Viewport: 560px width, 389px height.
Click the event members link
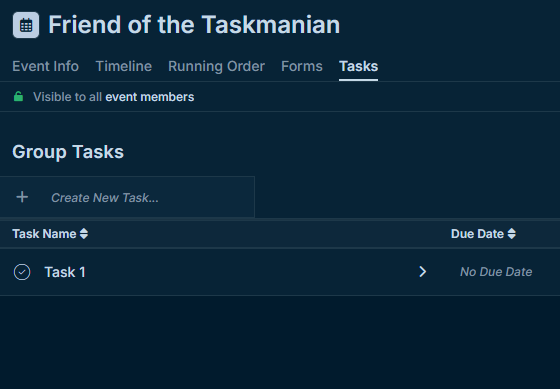[150, 97]
